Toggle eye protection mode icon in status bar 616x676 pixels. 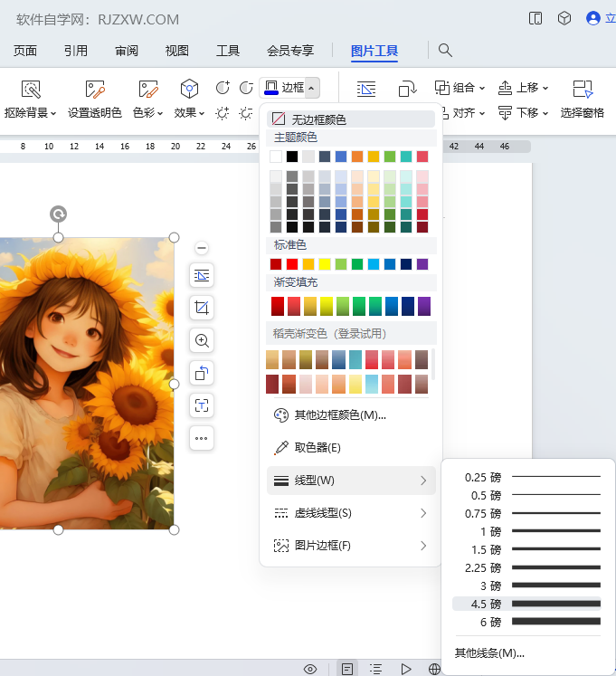click(x=310, y=669)
